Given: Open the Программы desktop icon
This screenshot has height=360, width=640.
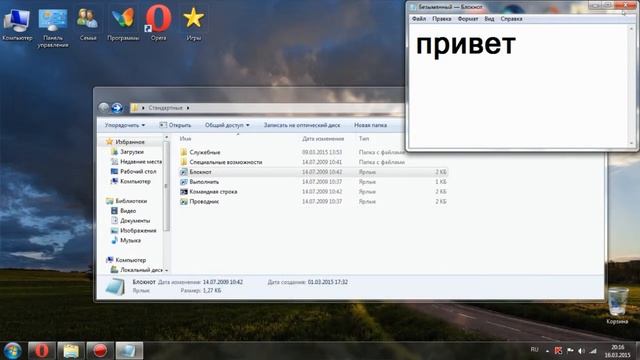Looking at the screenshot, I should pos(123,24).
